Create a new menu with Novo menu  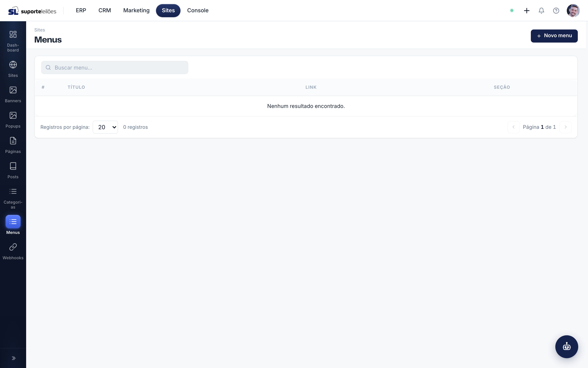coord(554,36)
